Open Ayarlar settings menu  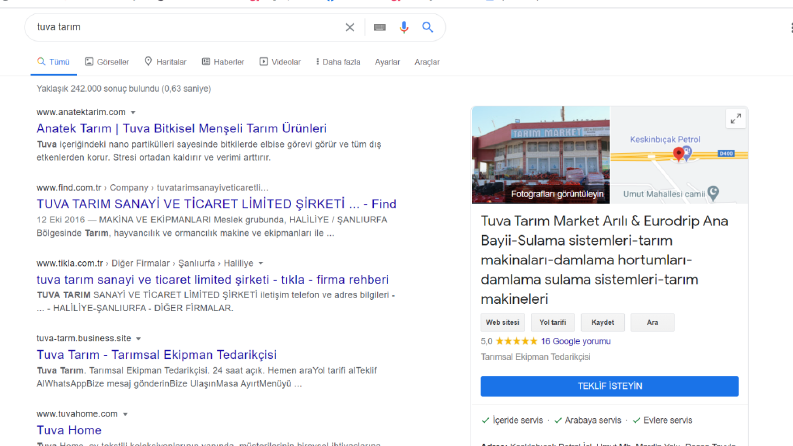[x=387, y=62]
